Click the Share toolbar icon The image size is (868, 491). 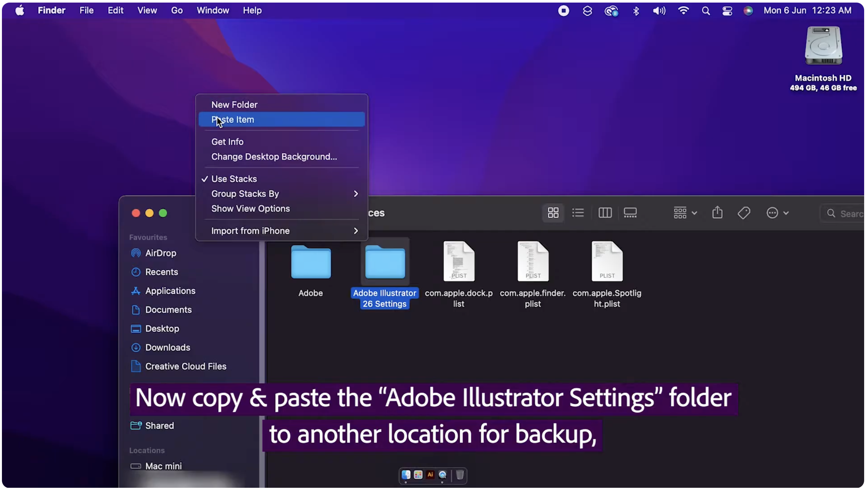pyautogui.click(x=717, y=213)
